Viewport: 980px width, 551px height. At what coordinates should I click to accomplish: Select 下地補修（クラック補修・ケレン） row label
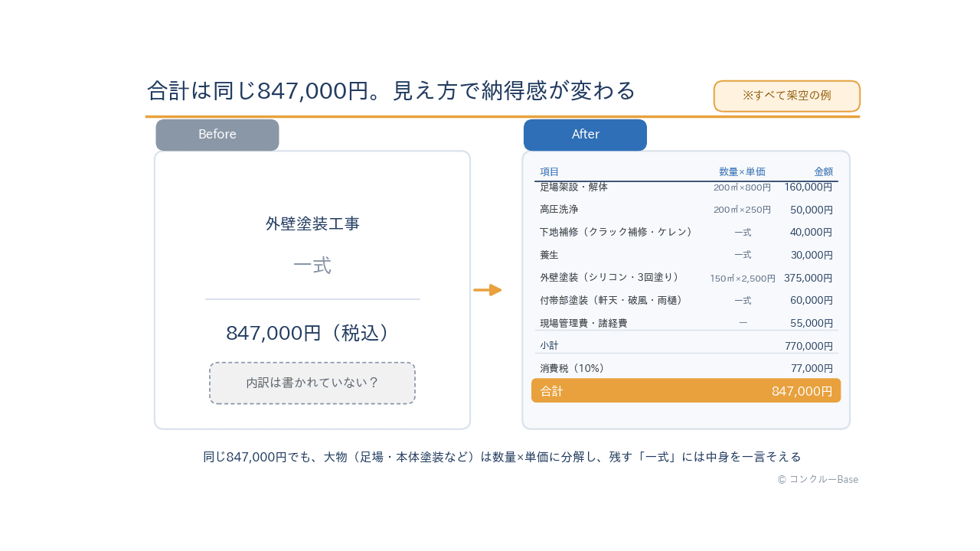pos(618,232)
